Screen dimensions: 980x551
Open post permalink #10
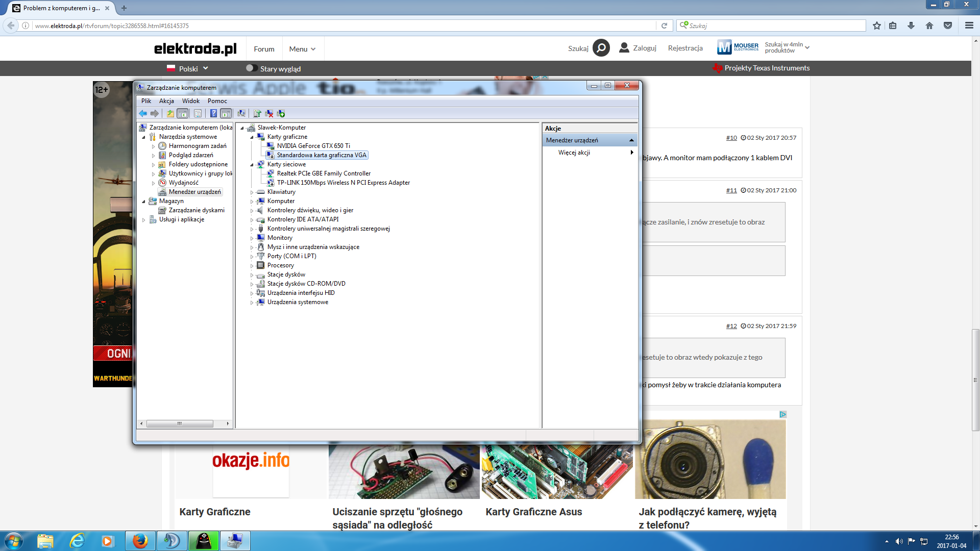(731, 138)
